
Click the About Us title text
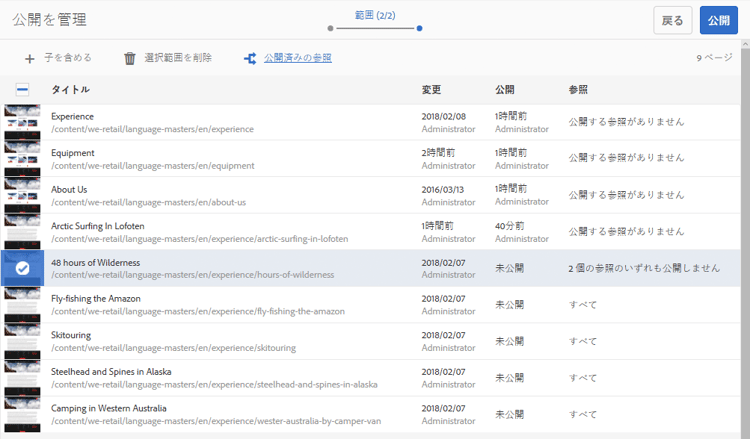coord(69,189)
